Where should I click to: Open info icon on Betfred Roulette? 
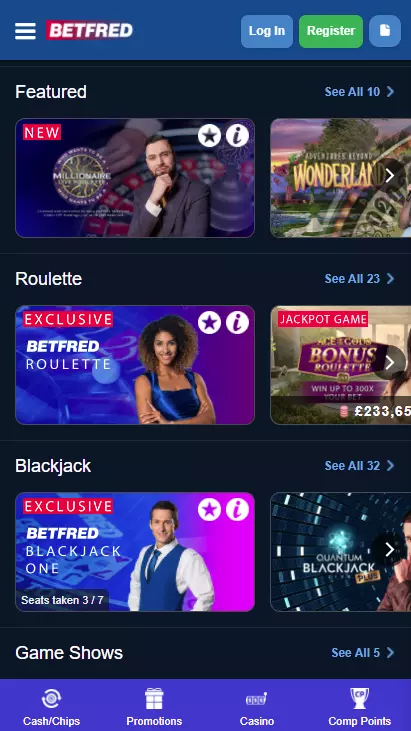click(x=238, y=323)
